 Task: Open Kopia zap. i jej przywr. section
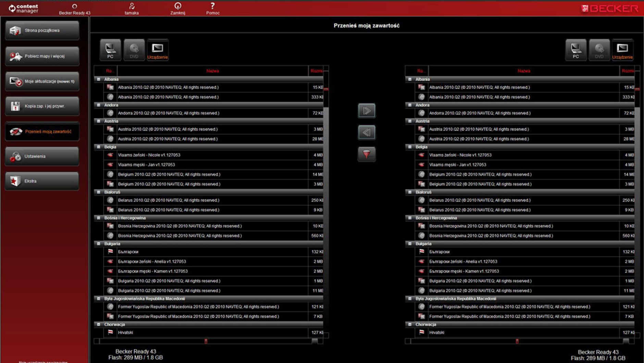click(x=42, y=106)
